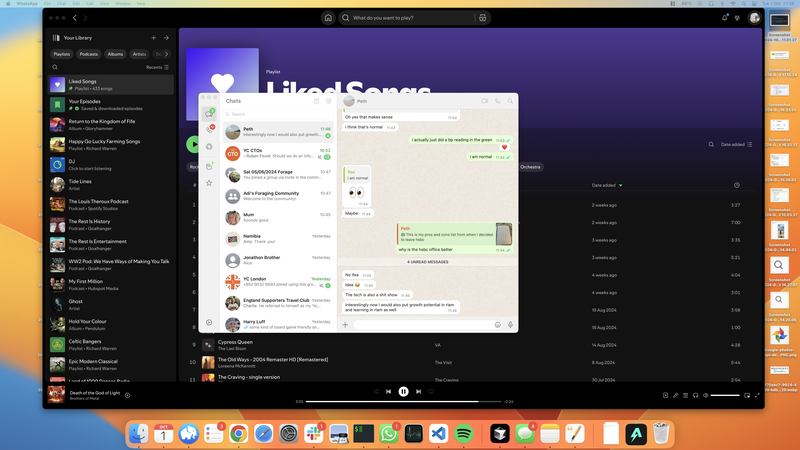Open the Date added sort dropdown

click(736, 144)
